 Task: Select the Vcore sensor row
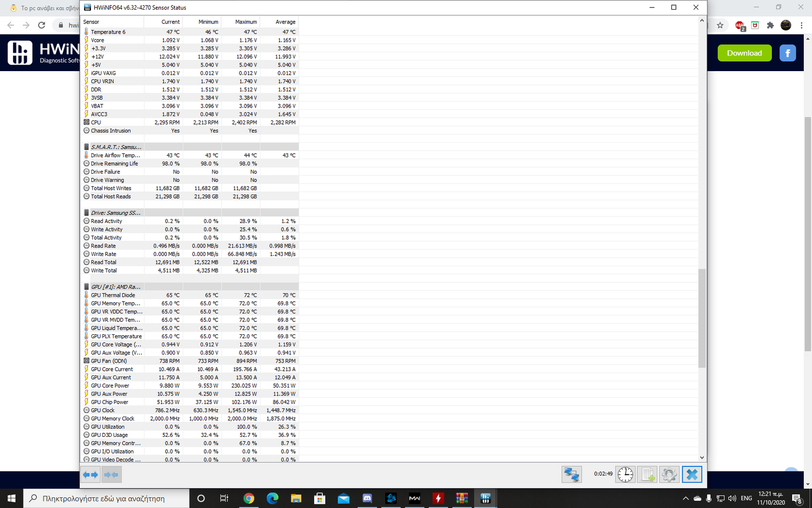(190, 40)
